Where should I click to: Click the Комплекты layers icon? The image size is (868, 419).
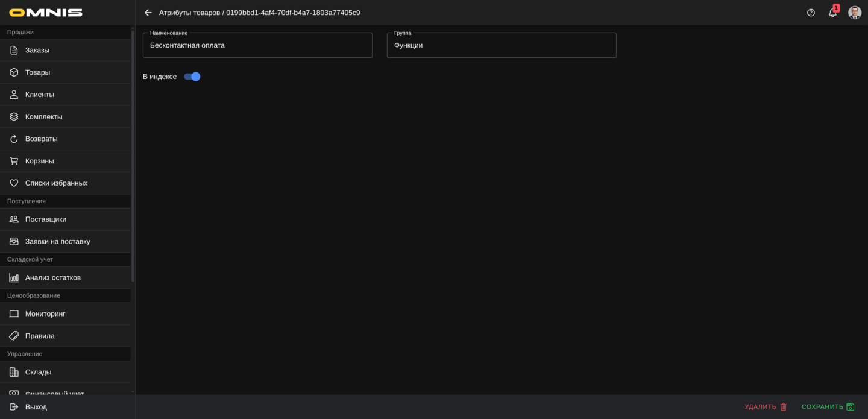pos(14,116)
